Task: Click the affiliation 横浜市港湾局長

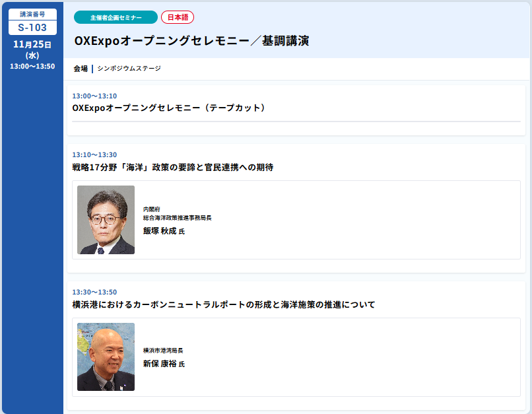Action: point(163,351)
